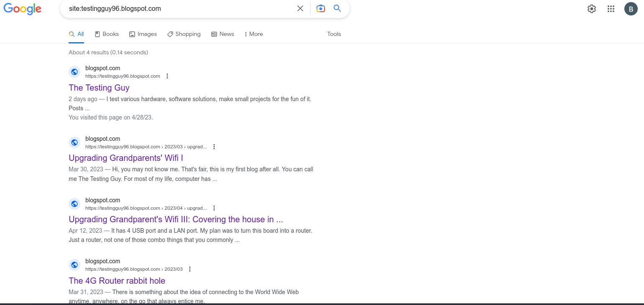Image resolution: width=644 pixels, height=305 pixels.
Task: Expand the More search filters menu
Action: click(x=253, y=34)
